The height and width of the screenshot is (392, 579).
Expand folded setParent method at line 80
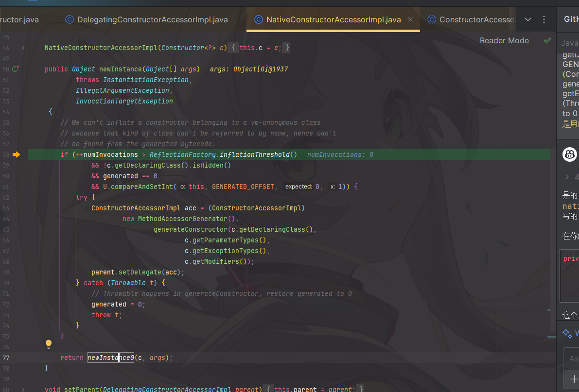23,389
